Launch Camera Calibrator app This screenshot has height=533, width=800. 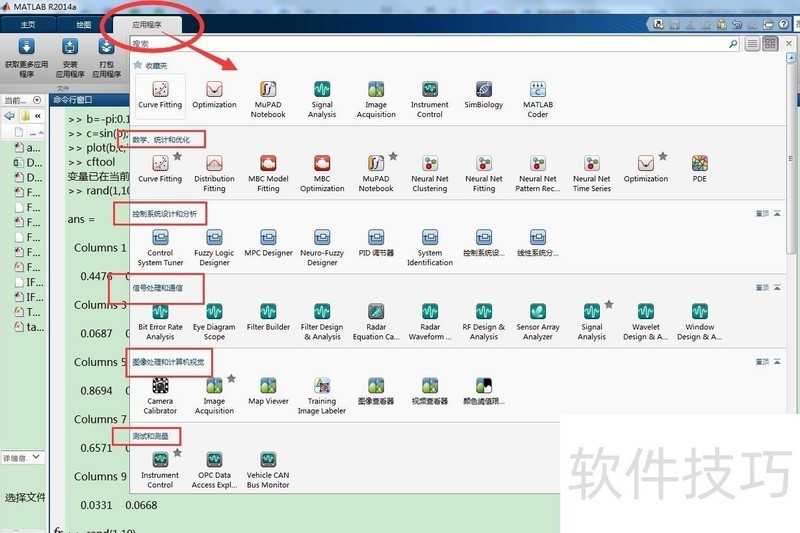[x=160, y=396]
